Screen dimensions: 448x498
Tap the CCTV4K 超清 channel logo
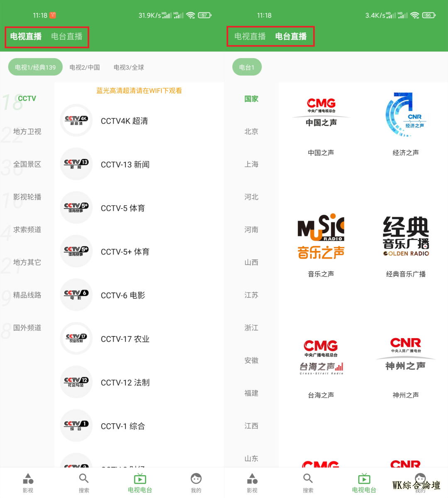[x=76, y=121]
